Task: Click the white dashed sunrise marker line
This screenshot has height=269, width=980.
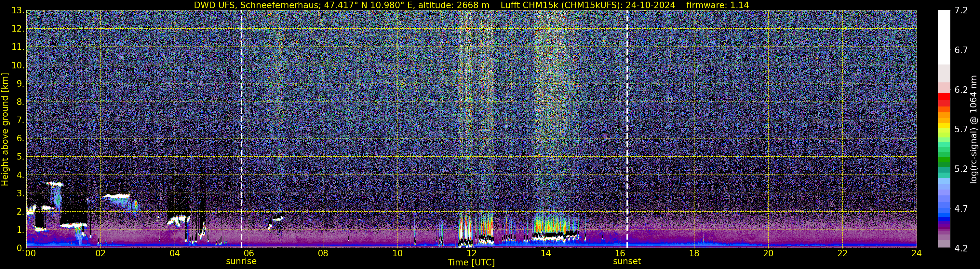Action: coord(241,129)
